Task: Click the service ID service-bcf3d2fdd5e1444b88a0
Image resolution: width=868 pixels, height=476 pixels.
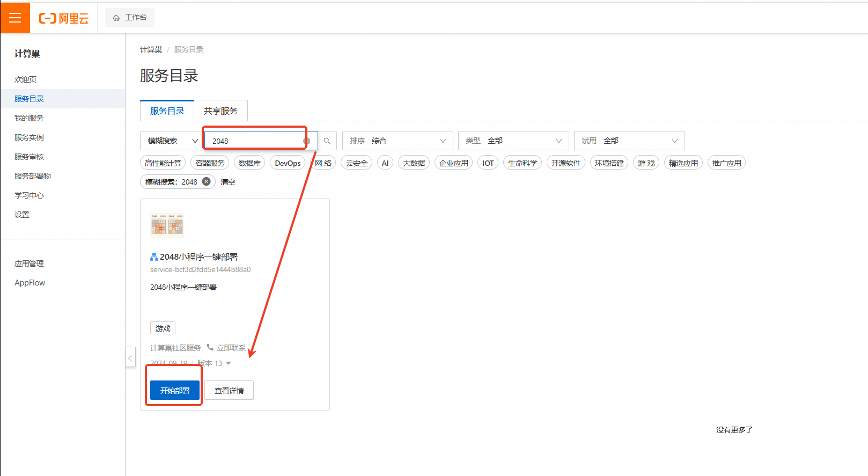Action: (200, 269)
